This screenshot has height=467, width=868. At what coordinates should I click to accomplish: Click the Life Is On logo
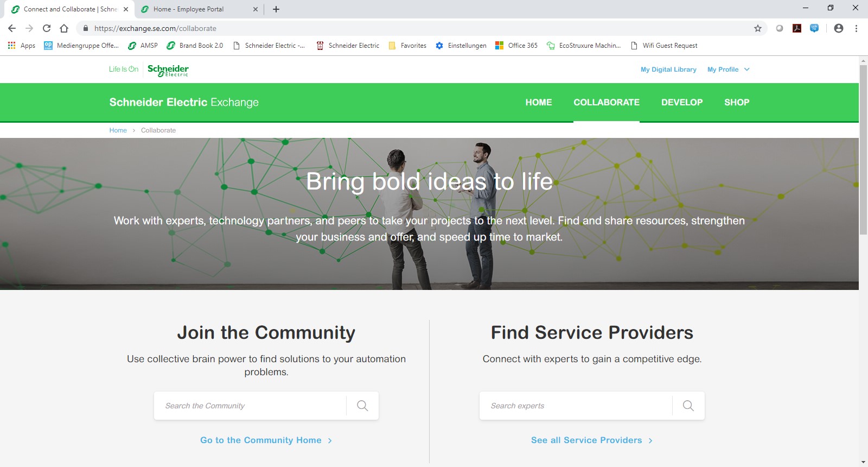[x=124, y=69]
